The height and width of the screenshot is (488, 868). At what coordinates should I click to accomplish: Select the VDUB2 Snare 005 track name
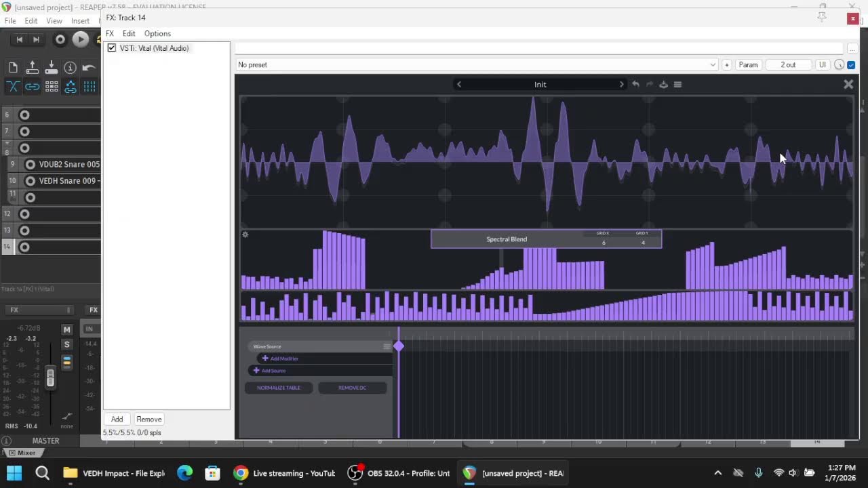69,164
